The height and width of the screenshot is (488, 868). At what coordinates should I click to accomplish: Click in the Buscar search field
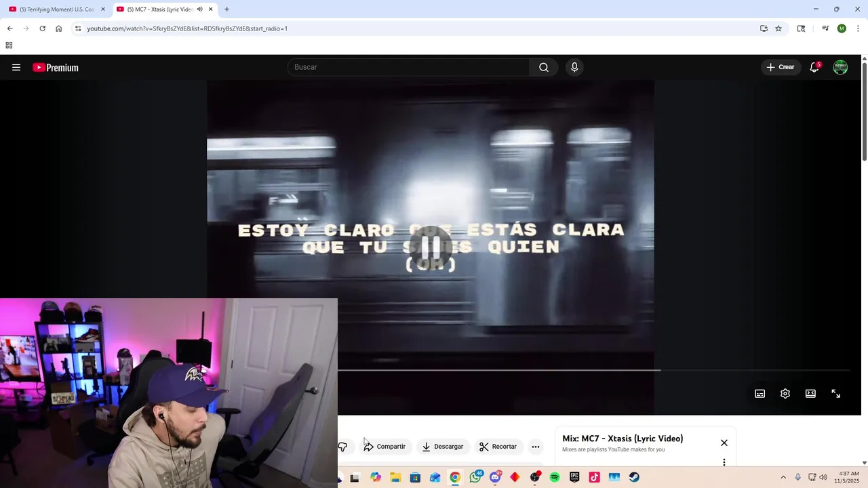coord(409,67)
